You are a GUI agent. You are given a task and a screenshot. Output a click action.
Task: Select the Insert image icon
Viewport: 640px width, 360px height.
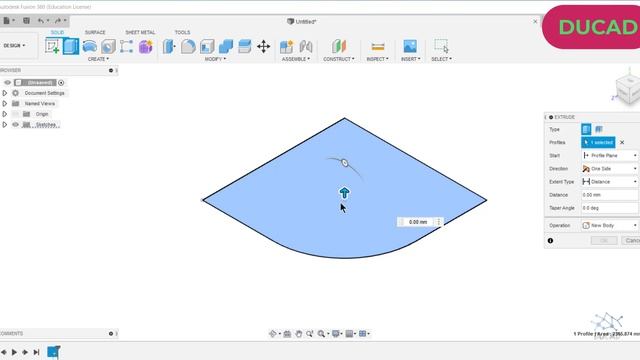point(410,46)
